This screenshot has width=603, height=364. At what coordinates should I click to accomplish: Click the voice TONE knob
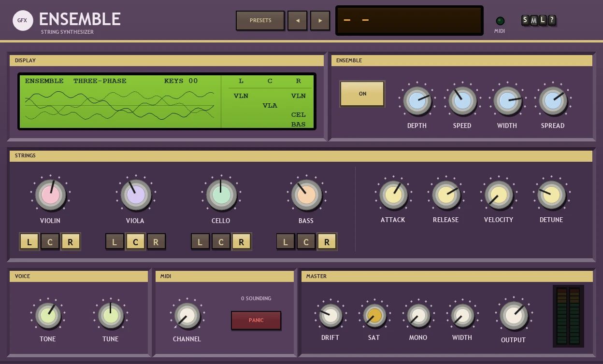coord(48,315)
